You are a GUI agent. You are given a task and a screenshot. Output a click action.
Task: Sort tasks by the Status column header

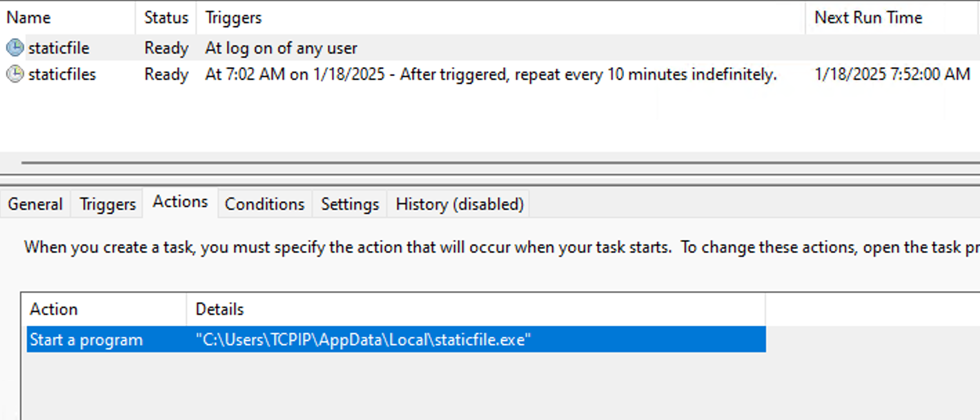(164, 17)
